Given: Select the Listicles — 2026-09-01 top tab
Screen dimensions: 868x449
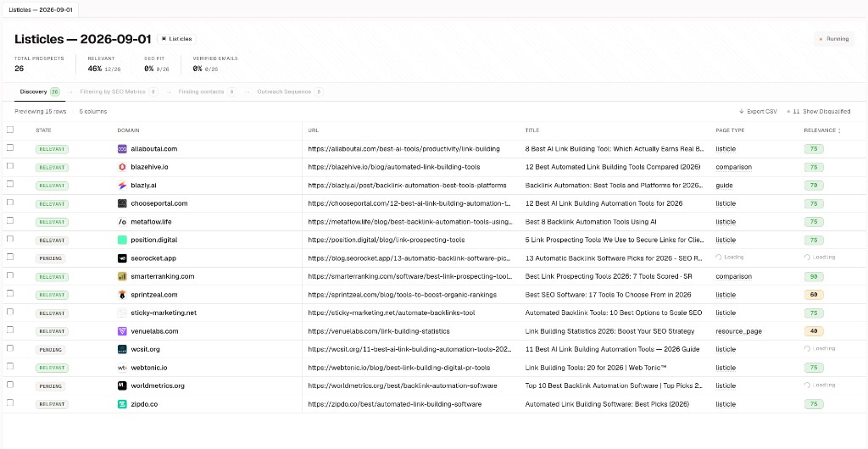Looking at the screenshot, I should (x=41, y=9).
